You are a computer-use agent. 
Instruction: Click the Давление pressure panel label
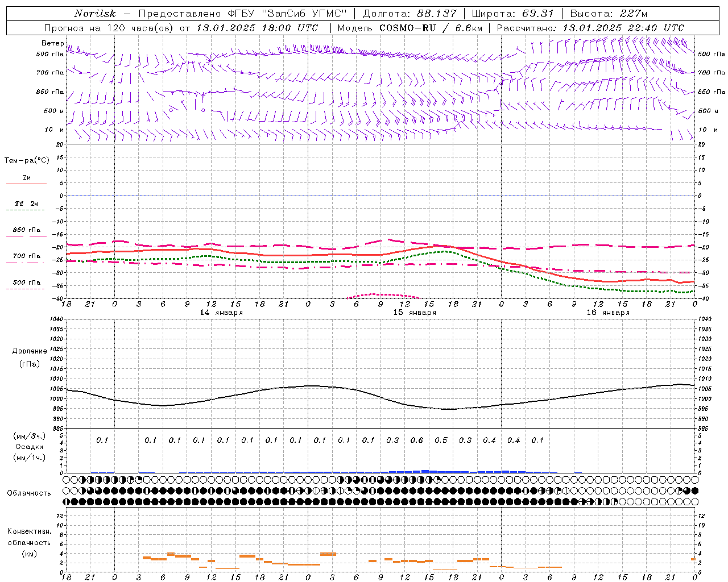tap(29, 351)
